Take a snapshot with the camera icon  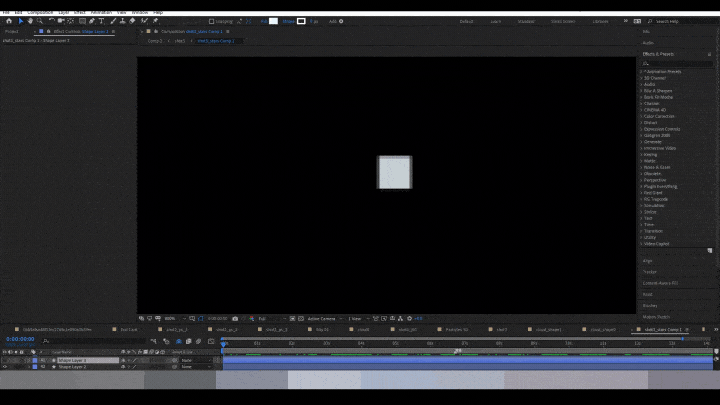[235, 319]
